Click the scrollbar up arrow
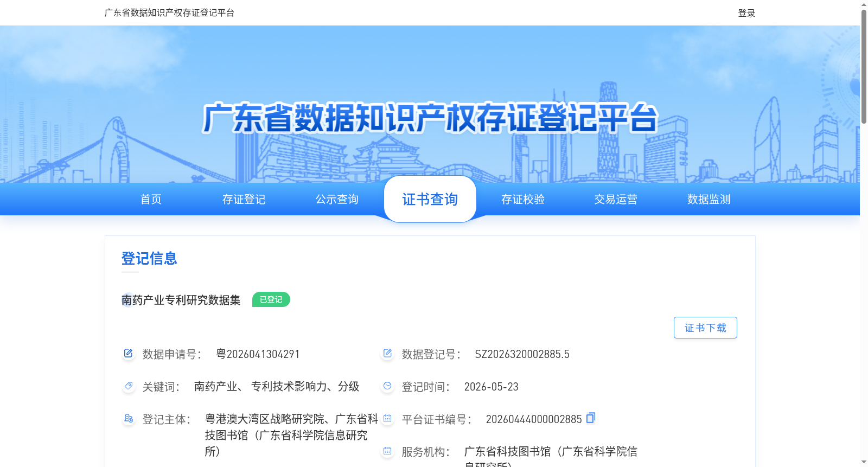Screen dimensions: 868x467 click(x=864, y=4)
